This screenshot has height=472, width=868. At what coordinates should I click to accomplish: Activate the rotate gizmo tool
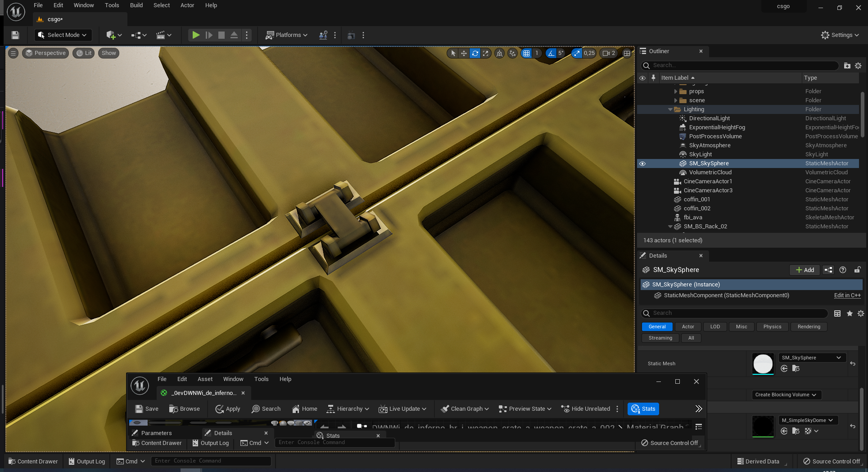coord(475,53)
